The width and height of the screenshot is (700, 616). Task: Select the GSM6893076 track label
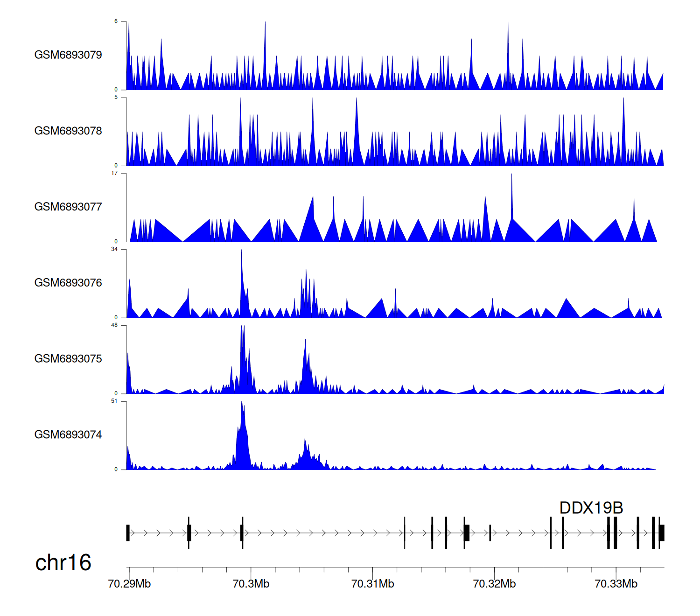click(68, 283)
